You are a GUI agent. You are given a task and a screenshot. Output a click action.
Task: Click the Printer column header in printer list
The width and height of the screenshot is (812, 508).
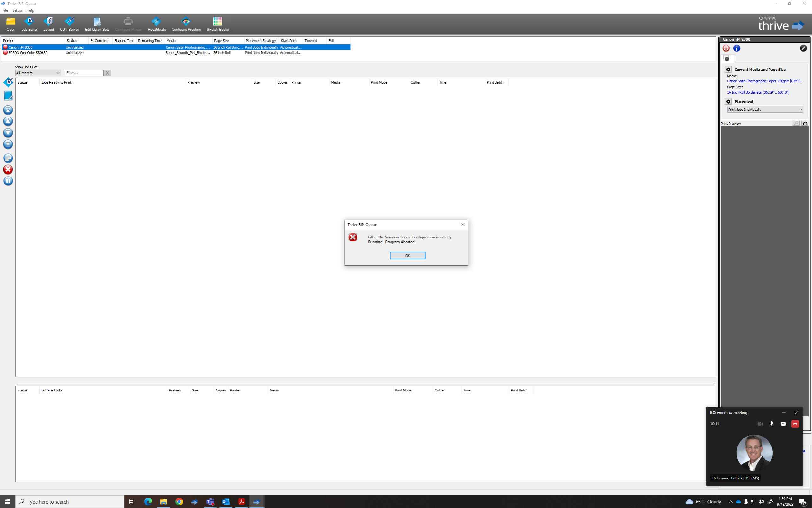[x=33, y=41]
